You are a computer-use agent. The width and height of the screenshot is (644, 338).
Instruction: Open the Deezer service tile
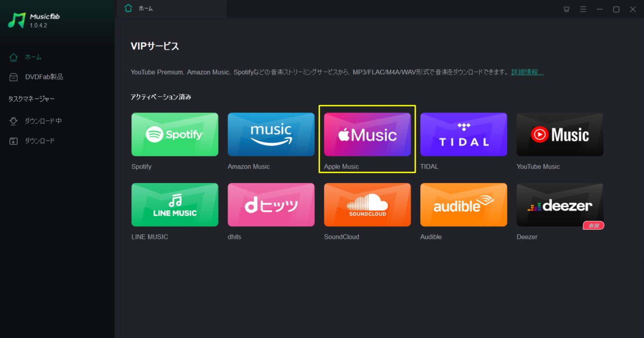(x=560, y=205)
